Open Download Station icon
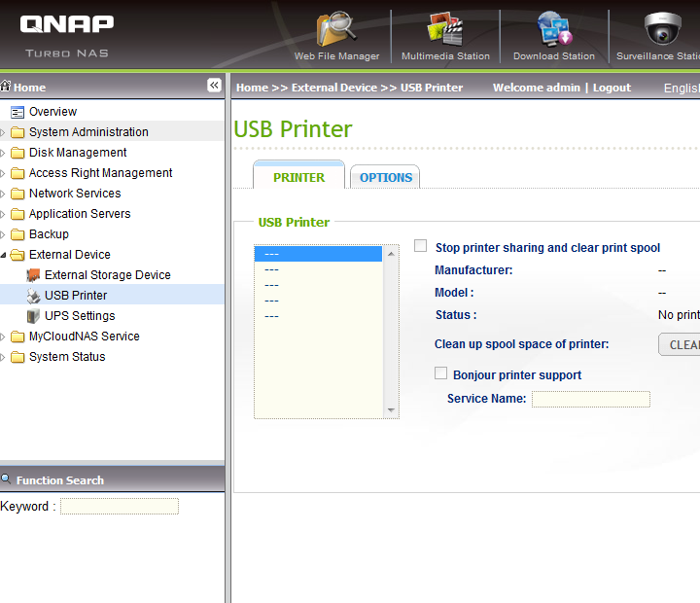This screenshot has height=603, width=700. tap(554, 31)
